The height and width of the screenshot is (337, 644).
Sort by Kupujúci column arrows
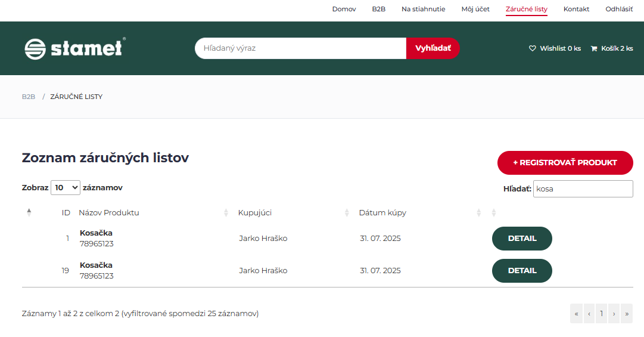point(347,213)
